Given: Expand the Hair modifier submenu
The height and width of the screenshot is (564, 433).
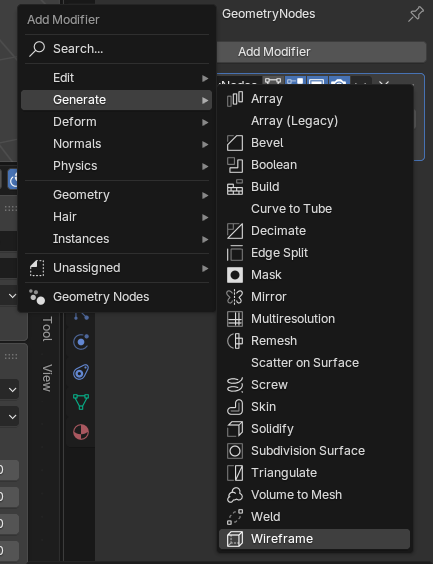Looking at the screenshot, I should pyautogui.click(x=117, y=217).
